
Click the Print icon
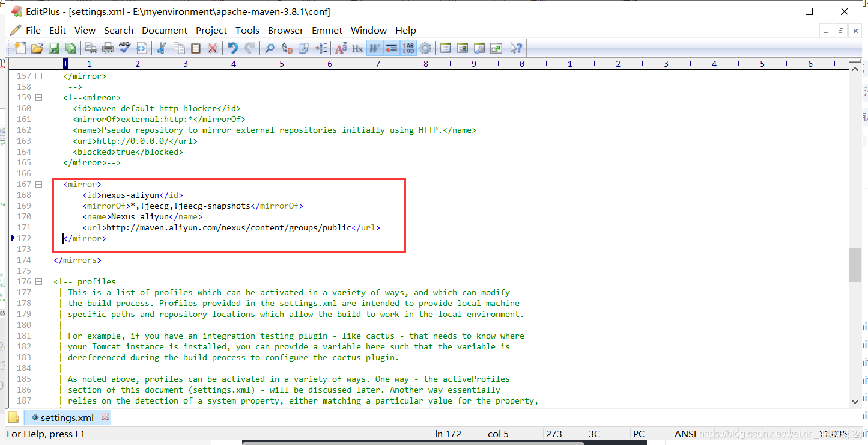[x=108, y=48]
